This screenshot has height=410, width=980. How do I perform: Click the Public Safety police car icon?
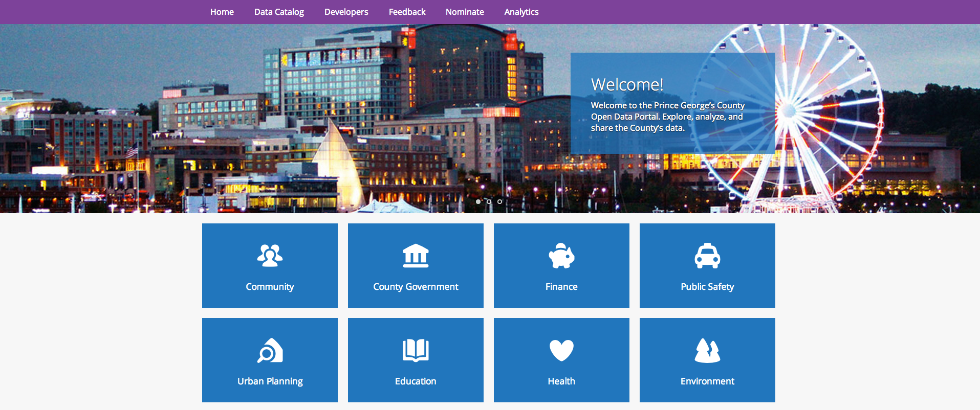click(x=707, y=256)
